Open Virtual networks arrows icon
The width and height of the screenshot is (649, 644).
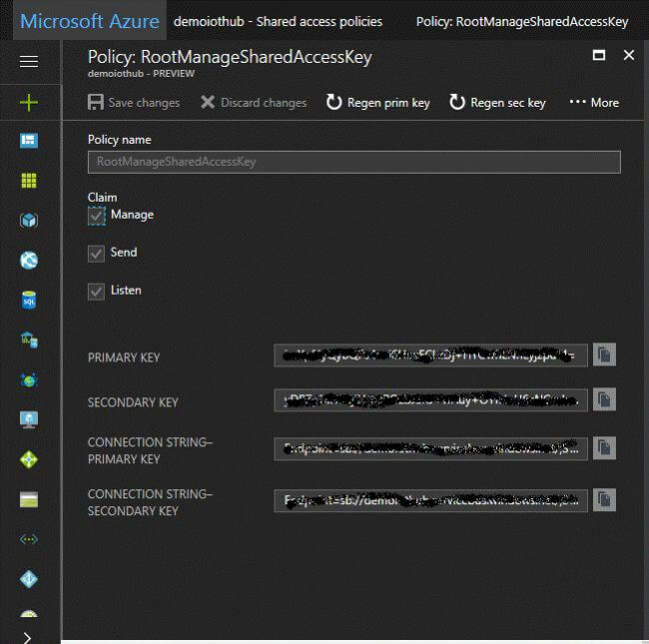pyautogui.click(x=29, y=539)
